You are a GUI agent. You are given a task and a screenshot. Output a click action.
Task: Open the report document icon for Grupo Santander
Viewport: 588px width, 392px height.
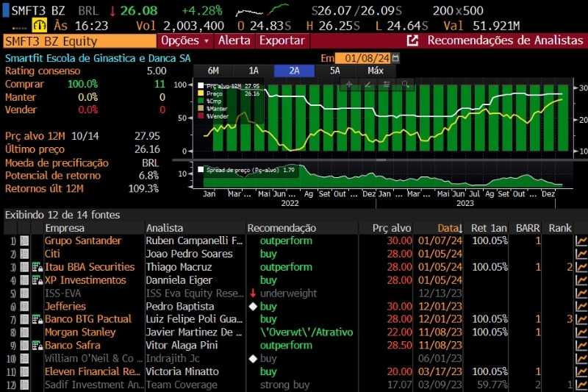point(24,240)
